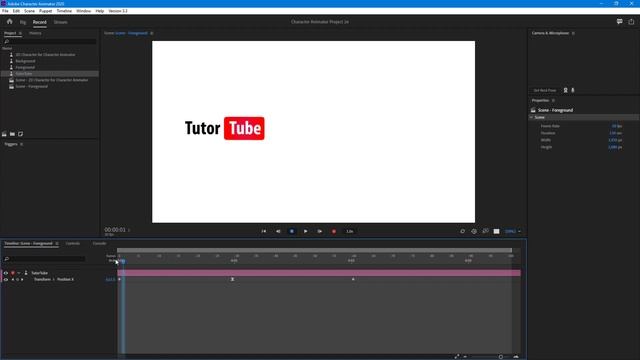This screenshot has width=640, height=360.
Task: Select the last keyframe on Position X track
Action: pos(353,279)
